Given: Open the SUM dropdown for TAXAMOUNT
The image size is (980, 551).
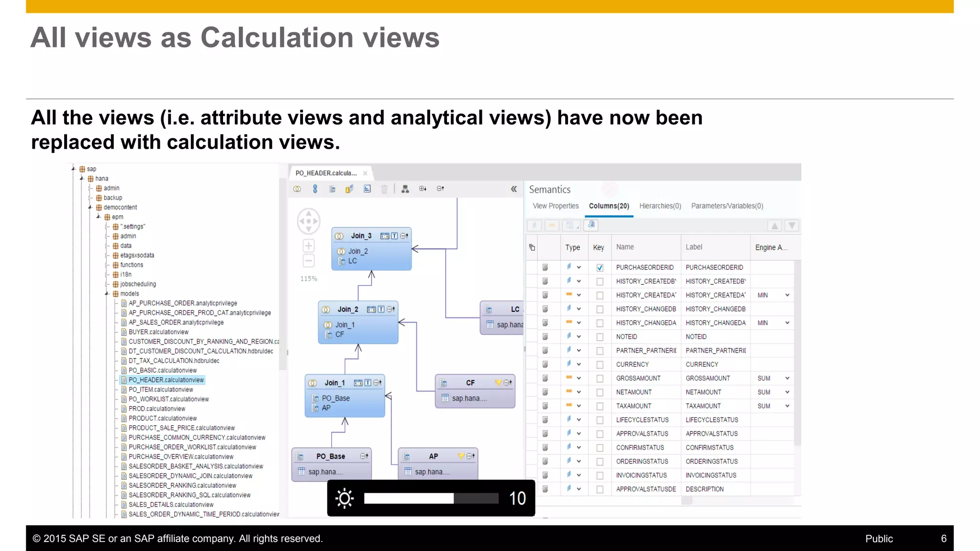Looking at the screenshot, I should [x=787, y=406].
